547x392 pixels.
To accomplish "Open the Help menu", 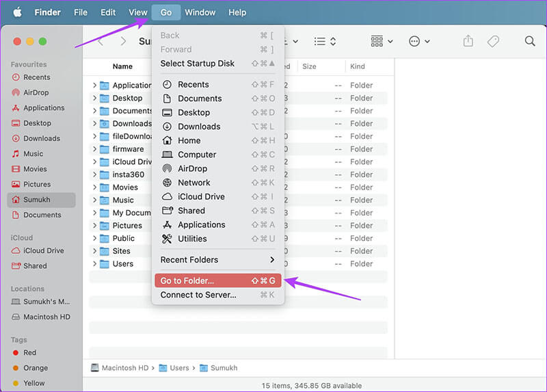I will [x=237, y=12].
